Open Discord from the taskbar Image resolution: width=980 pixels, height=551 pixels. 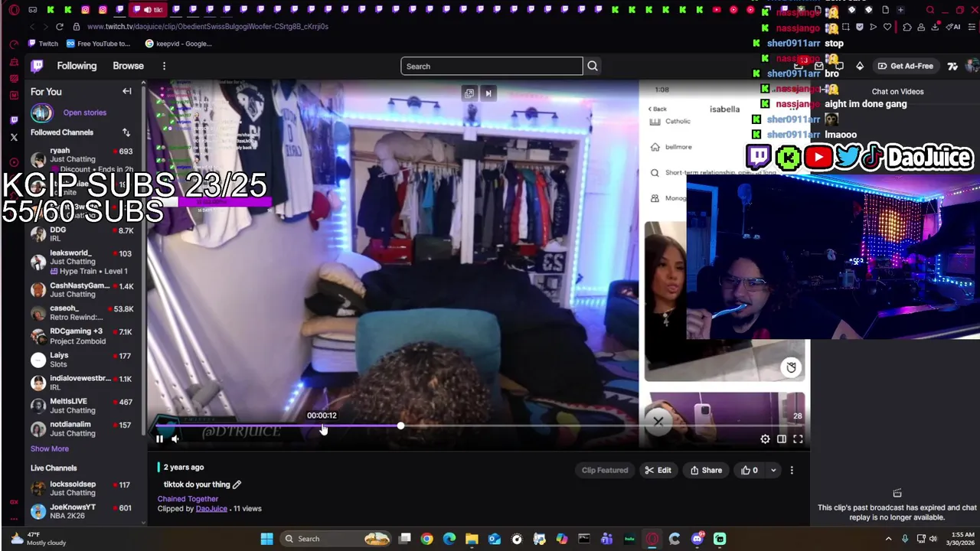697,539
